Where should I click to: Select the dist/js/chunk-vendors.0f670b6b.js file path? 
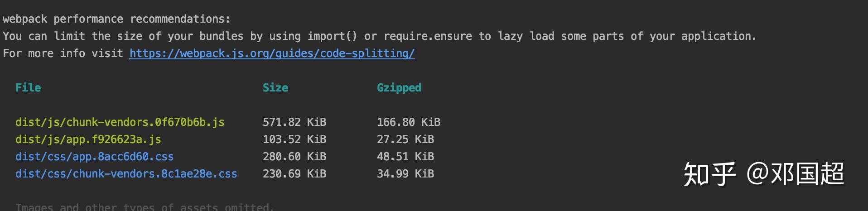coord(120,122)
